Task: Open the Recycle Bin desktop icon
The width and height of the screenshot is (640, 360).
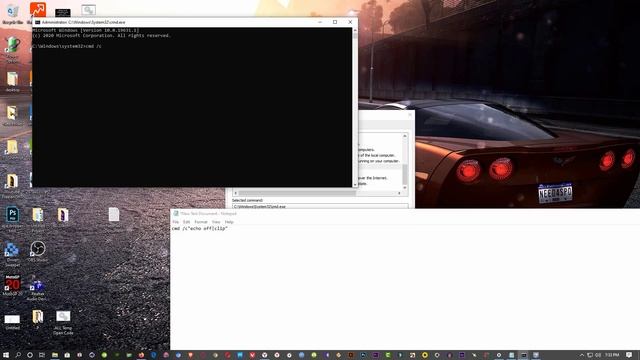Action: 12,12
